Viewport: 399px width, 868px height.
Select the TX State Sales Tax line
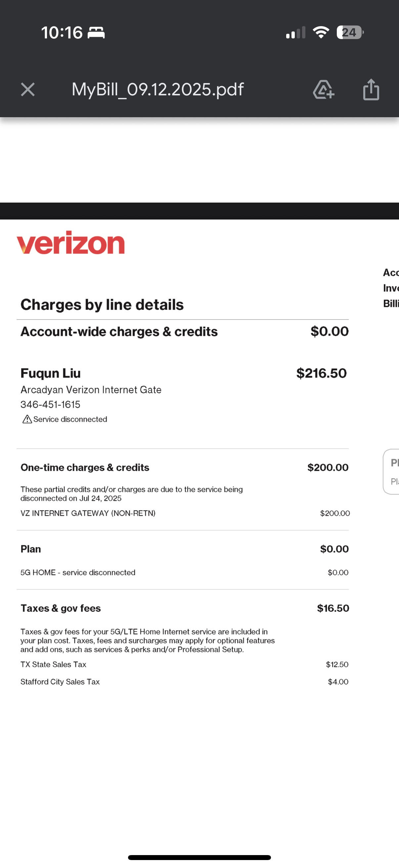click(185, 664)
